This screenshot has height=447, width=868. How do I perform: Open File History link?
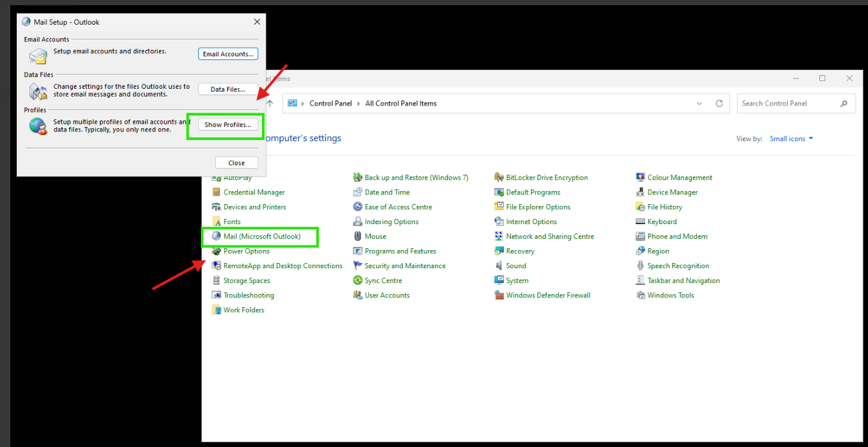click(664, 207)
